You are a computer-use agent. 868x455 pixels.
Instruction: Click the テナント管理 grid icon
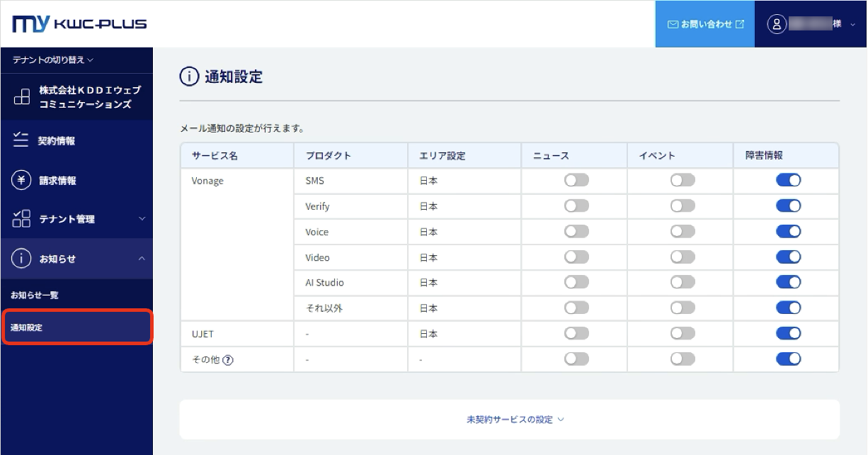tap(21, 219)
